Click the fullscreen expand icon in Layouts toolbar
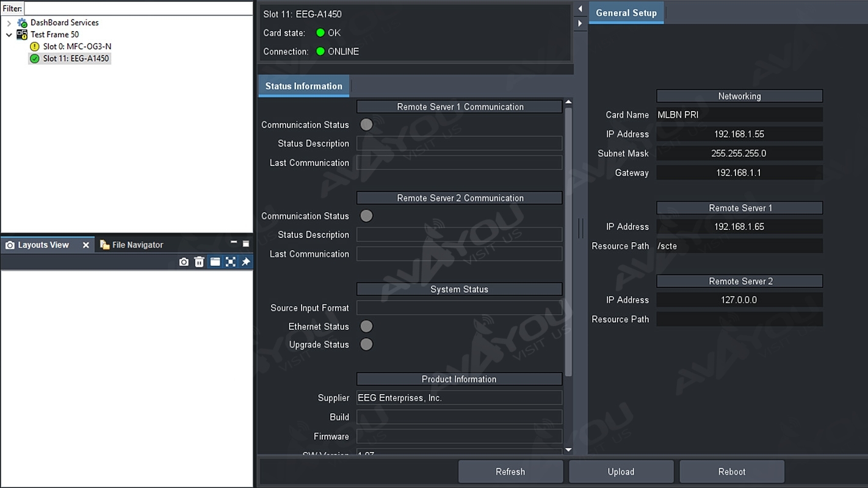 pos(230,262)
